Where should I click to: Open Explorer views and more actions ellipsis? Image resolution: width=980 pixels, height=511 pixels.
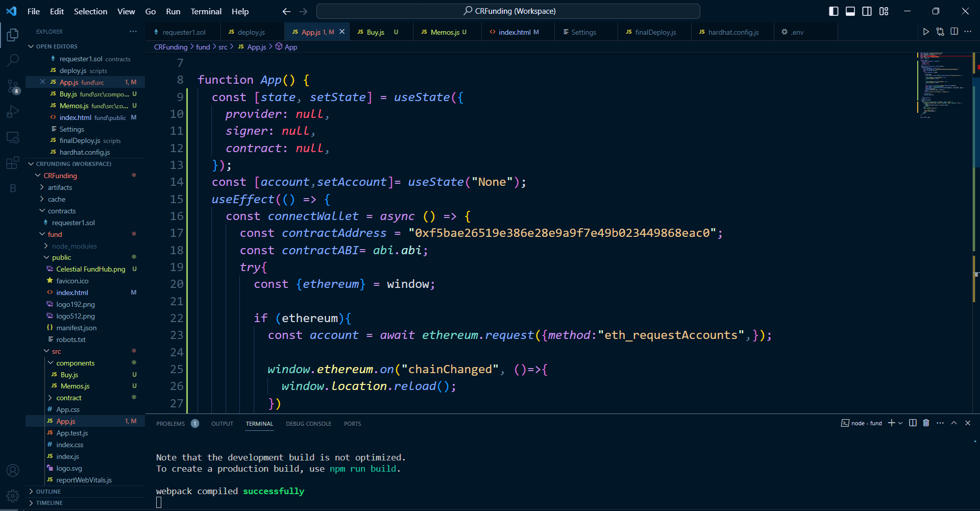(x=133, y=32)
